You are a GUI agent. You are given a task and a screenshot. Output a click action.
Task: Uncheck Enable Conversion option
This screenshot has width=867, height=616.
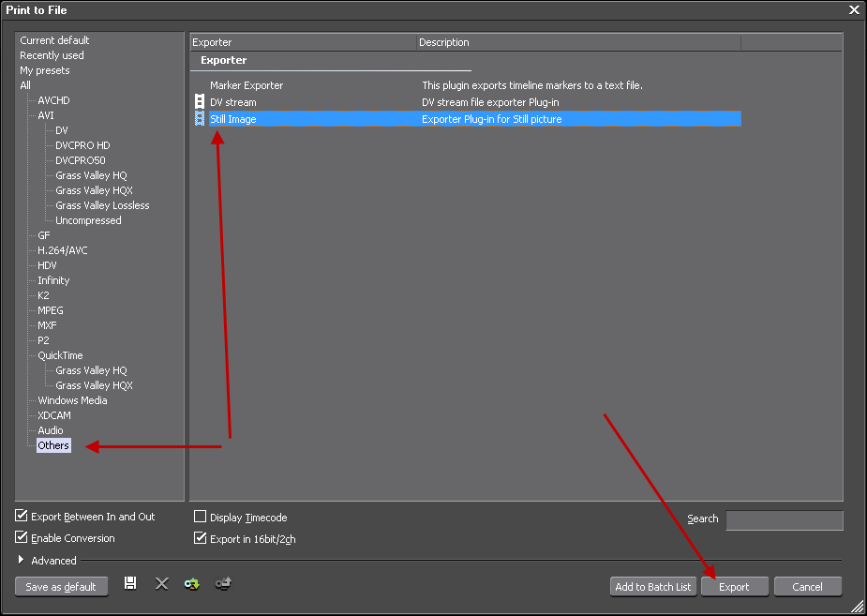(x=22, y=538)
